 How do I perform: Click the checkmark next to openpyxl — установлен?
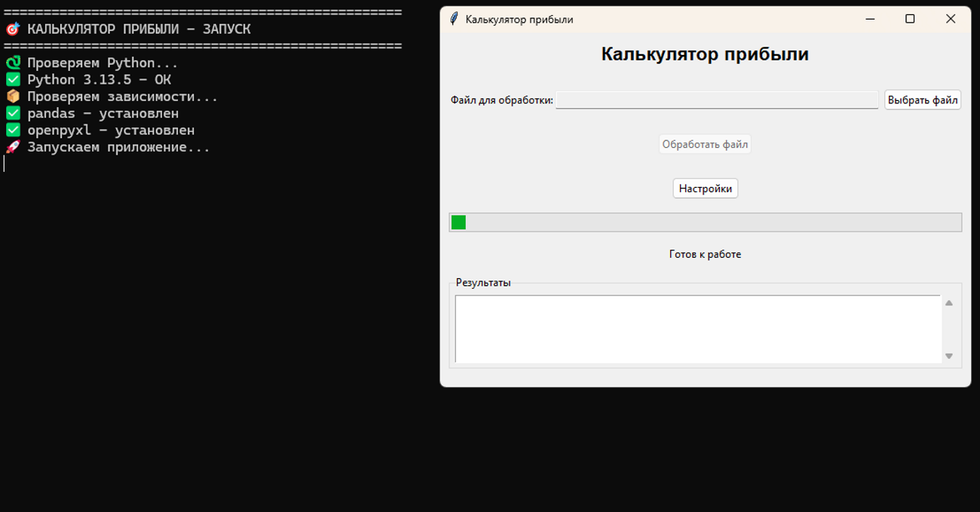point(14,129)
